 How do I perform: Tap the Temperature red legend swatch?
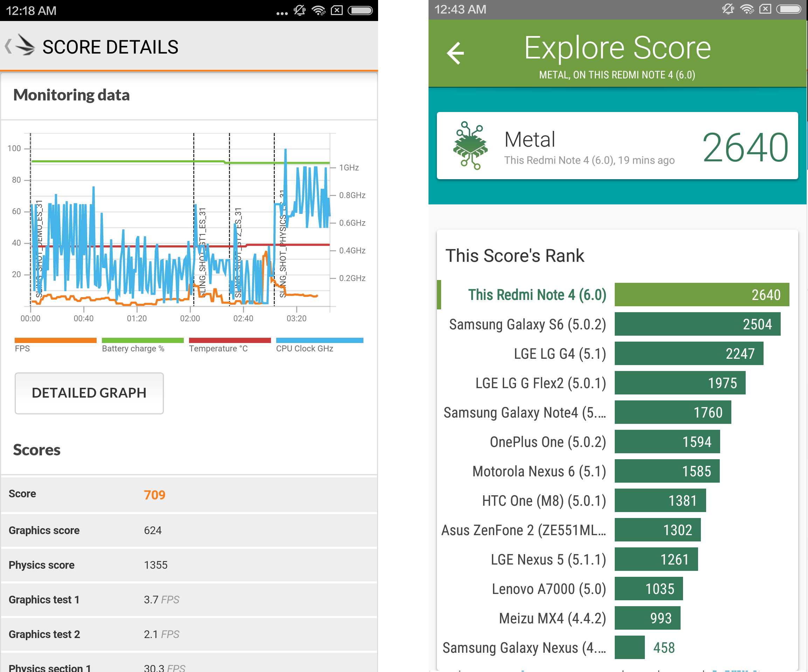(230, 341)
